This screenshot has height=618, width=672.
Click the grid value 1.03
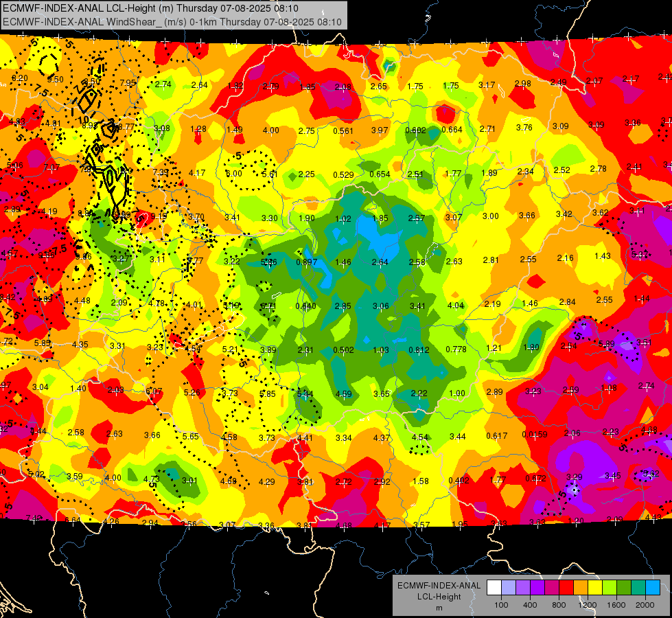click(x=380, y=350)
